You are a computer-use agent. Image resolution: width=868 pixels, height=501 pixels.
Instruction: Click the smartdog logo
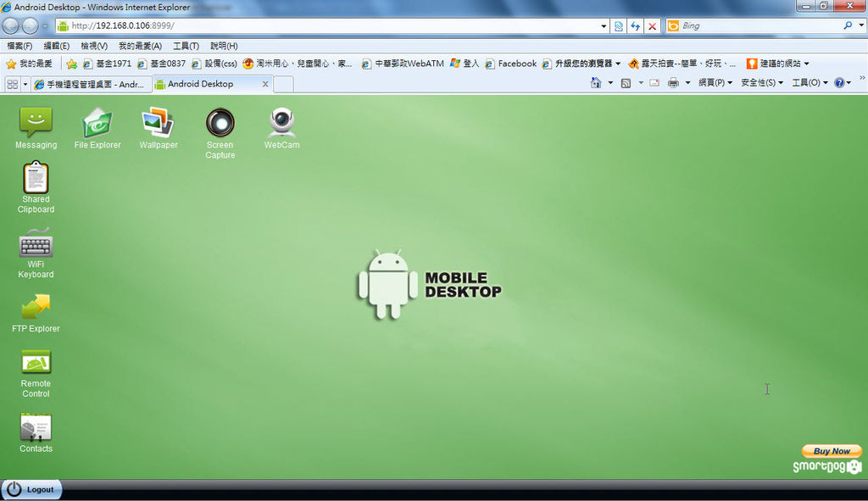(827, 467)
